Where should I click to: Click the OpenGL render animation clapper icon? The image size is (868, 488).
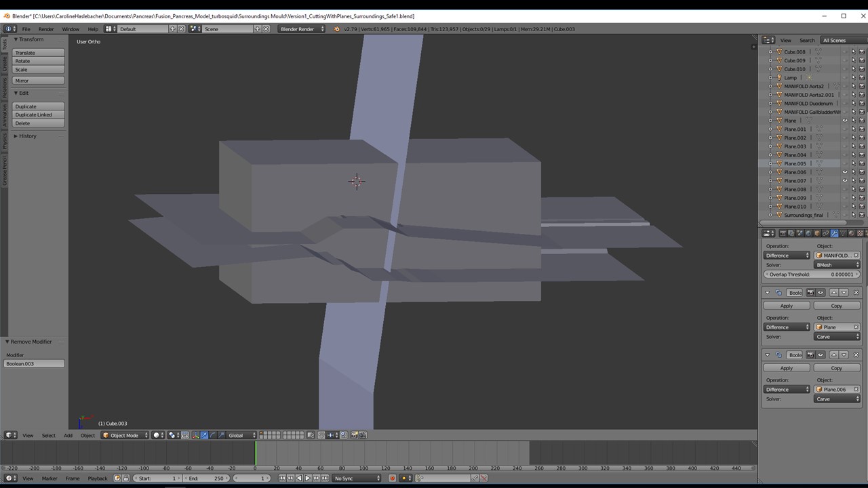pyautogui.click(x=363, y=435)
